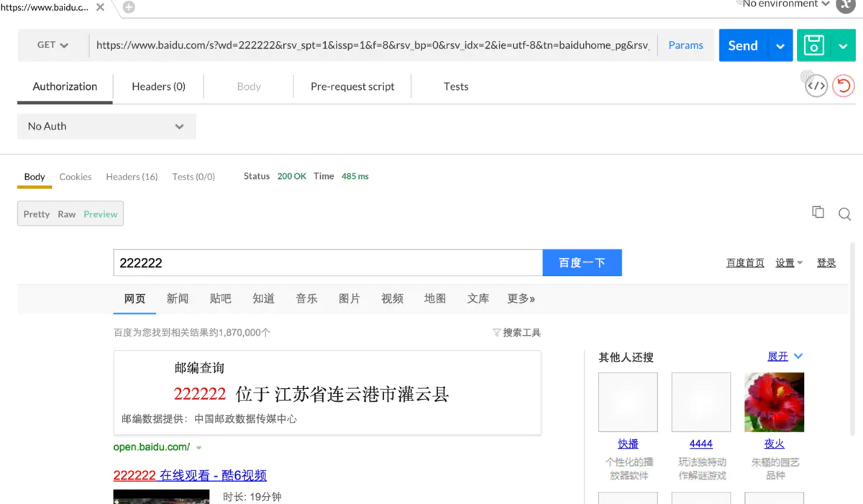
Task: Open the Tests tab
Action: (x=456, y=86)
